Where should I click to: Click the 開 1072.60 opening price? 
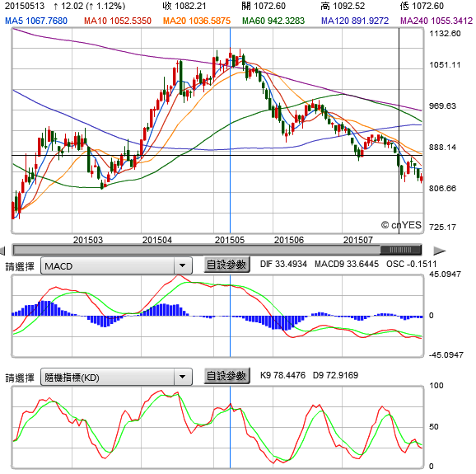coord(264,6)
